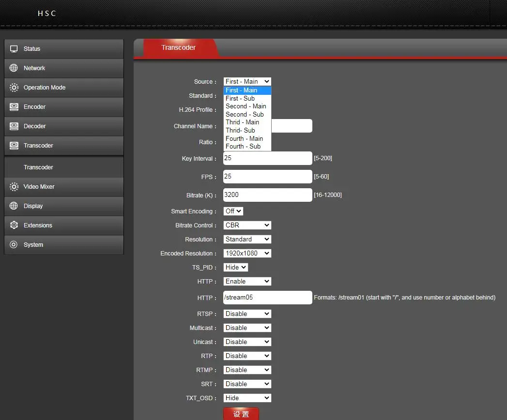The image size is (507, 420).
Task: Click the Network globe icon
Action: [x=14, y=68]
